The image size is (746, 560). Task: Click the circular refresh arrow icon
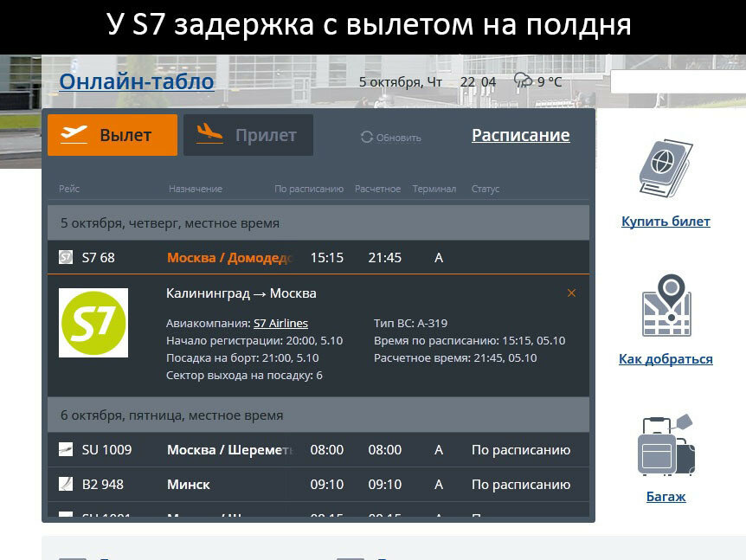[x=366, y=137]
